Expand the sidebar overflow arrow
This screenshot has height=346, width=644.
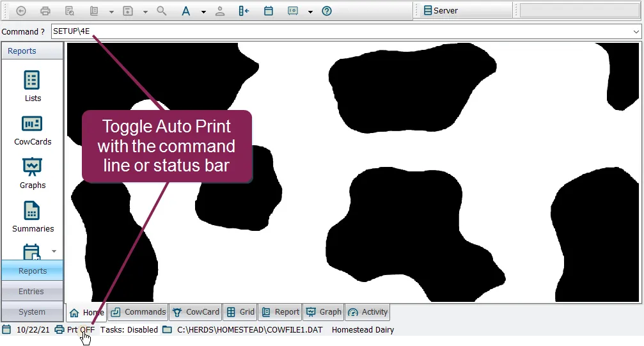click(54, 251)
